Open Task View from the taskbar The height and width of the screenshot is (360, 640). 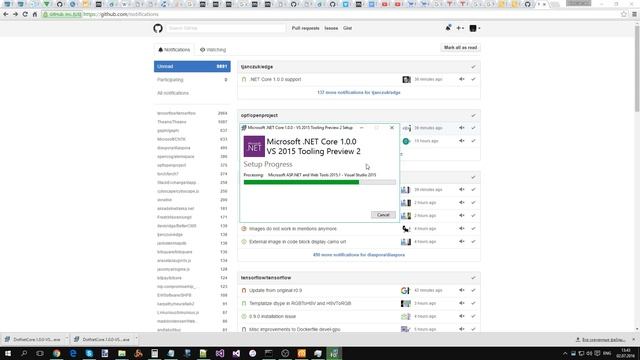click(40, 353)
